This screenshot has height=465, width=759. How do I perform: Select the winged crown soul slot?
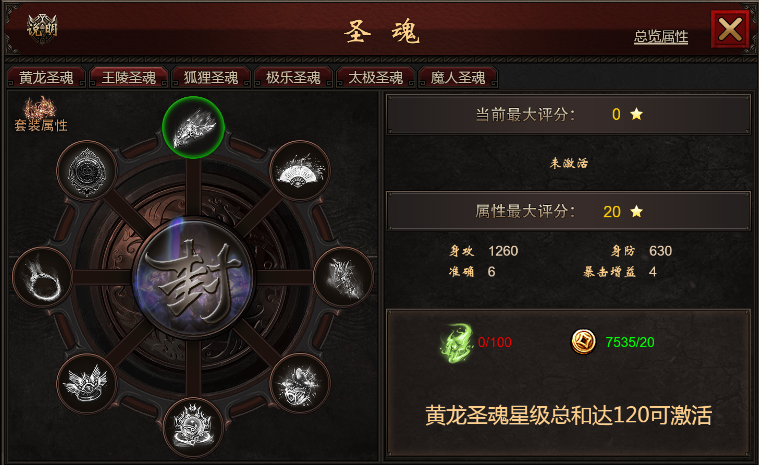coord(87,383)
